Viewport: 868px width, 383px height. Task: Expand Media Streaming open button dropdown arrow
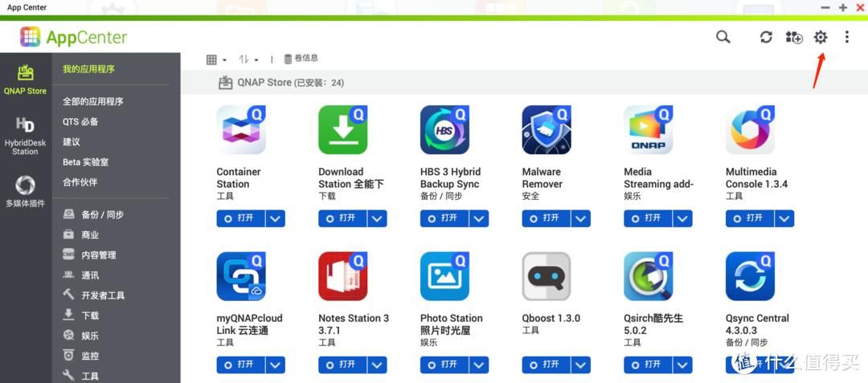682,218
